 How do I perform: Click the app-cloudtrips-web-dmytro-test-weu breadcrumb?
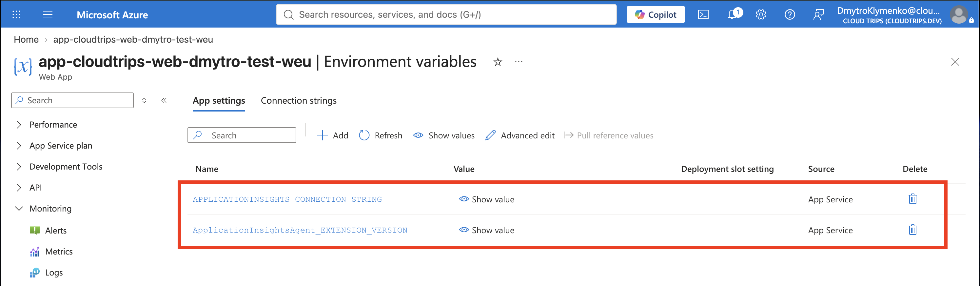pyautogui.click(x=133, y=40)
